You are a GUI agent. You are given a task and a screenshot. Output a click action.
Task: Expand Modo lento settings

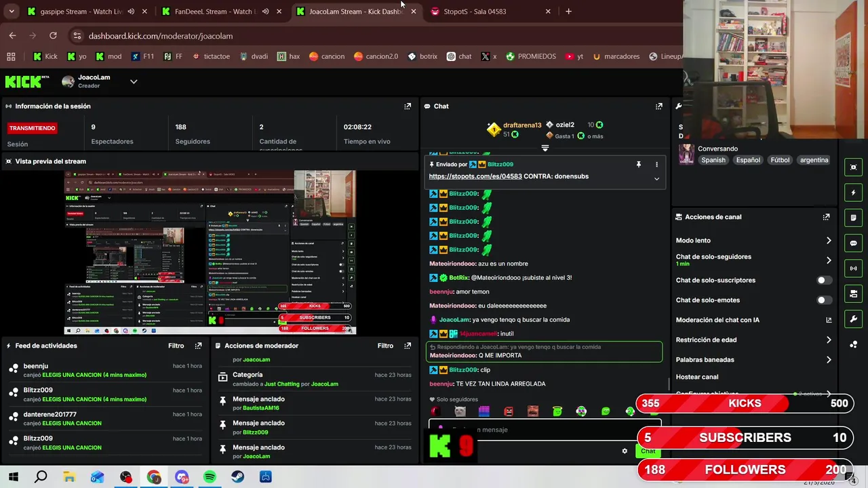pyautogui.click(x=829, y=241)
